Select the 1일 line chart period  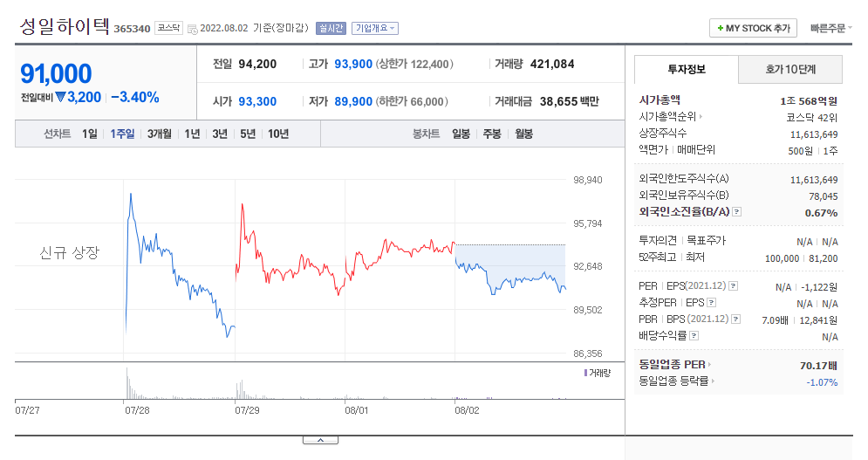tap(90, 134)
